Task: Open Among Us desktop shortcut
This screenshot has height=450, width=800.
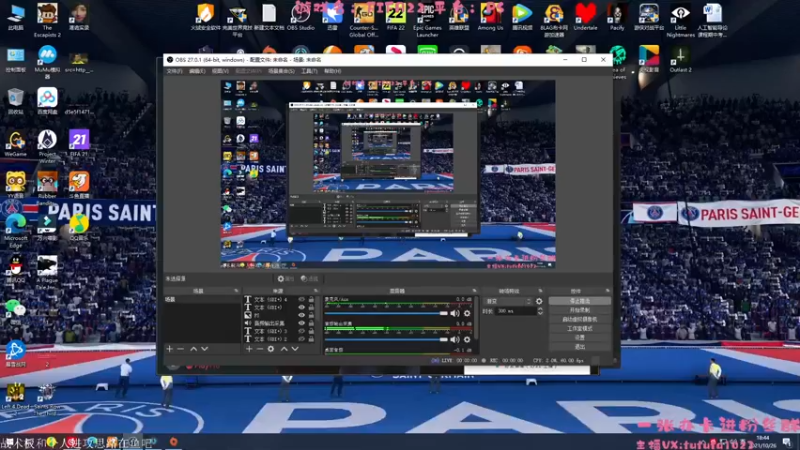Action: tap(490, 17)
